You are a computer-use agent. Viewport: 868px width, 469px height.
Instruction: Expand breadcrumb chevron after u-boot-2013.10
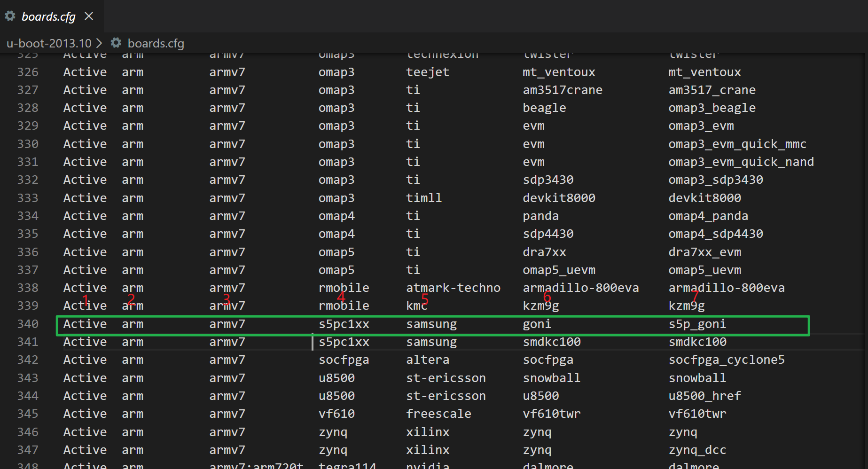99,43
